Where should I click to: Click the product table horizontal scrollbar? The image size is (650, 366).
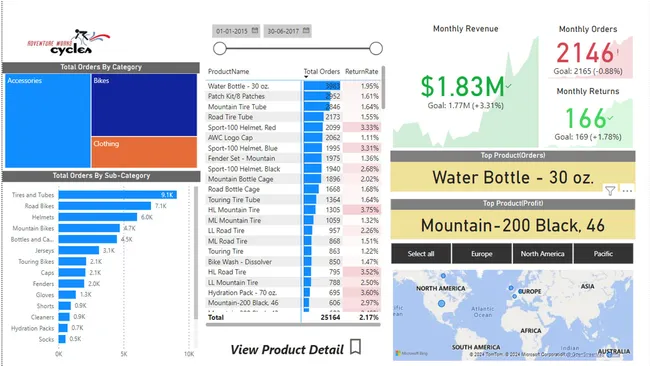[x=293, y=325]
